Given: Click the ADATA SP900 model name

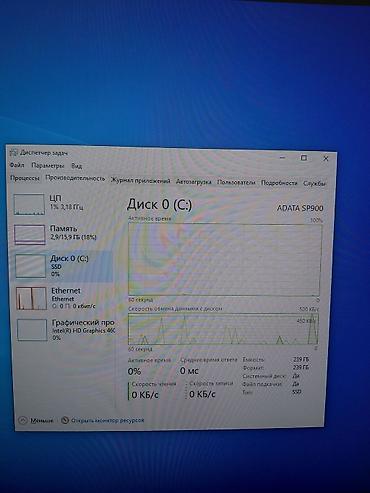Looking at the screenshot, I should click(300, 208).
